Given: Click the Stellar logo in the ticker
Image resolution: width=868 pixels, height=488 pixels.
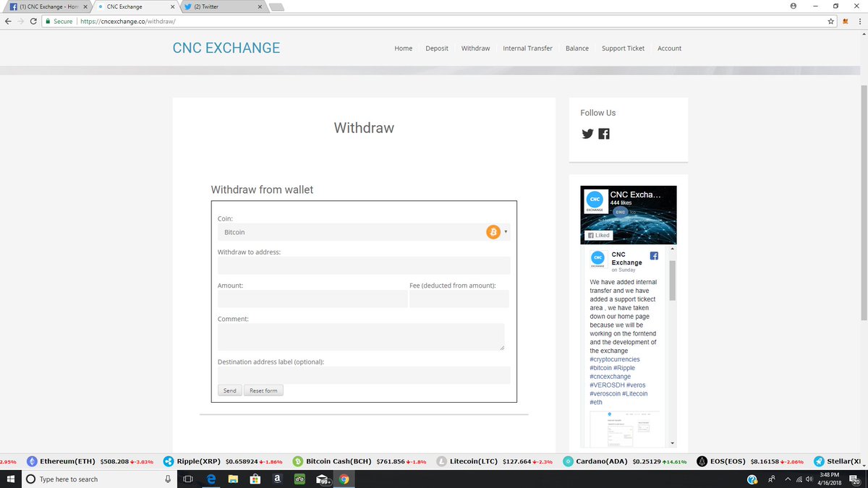Looking at the screenshot, I should pos(819,461).
